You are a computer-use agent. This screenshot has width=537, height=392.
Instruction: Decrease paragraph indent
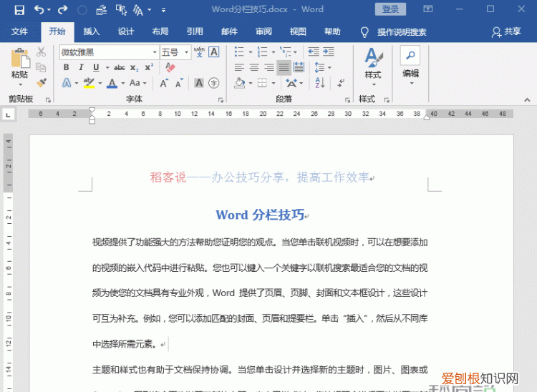(314, 52)
